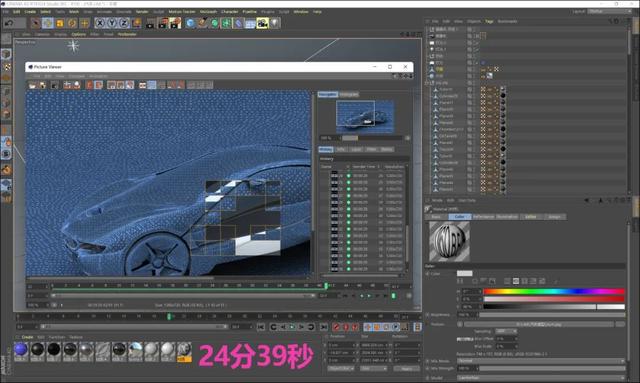The image size is (640, 383).
Task: Switch coordinate system icon beside Z axis
Action: [136, 23]
